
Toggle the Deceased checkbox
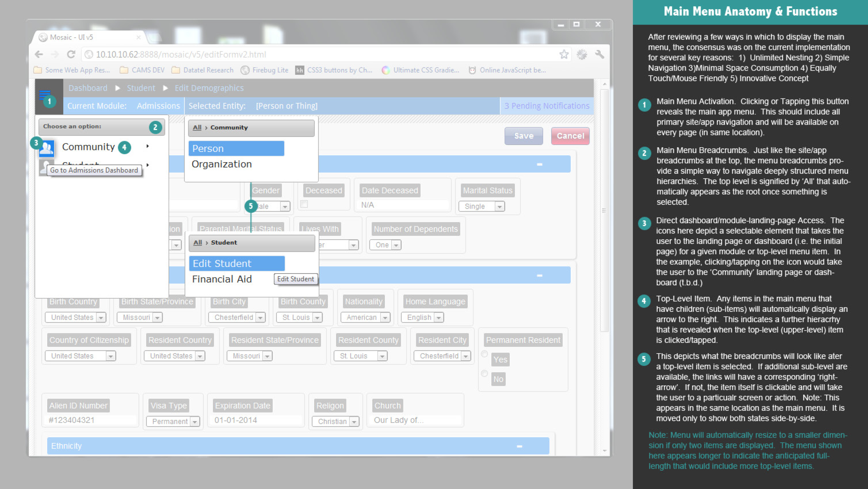304,204
